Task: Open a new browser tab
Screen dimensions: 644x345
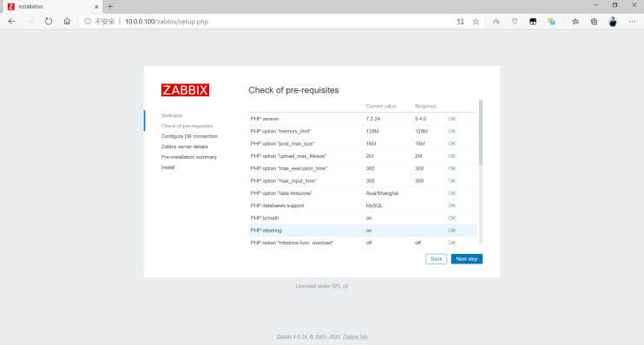Action: [109, 7]
